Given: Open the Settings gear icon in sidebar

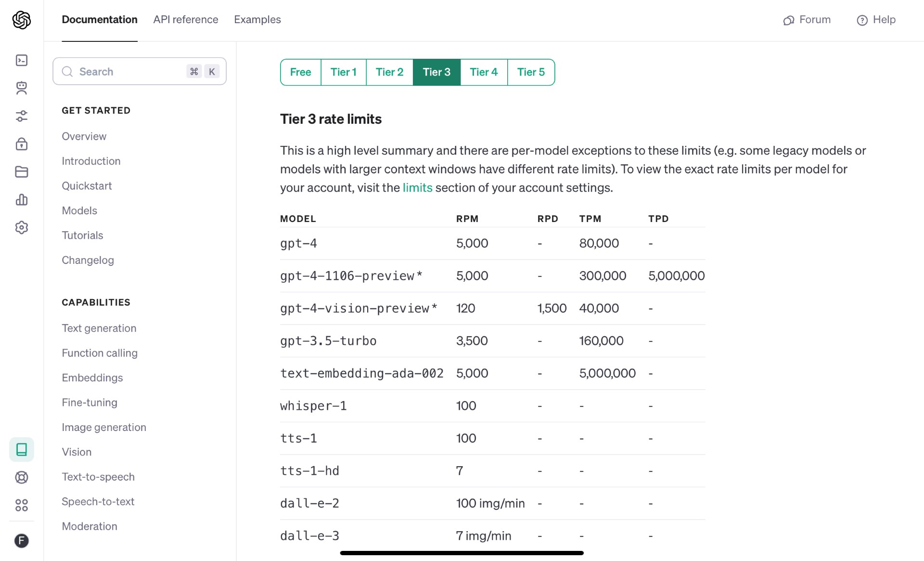Looking at the screenshot, I should 22,227.
